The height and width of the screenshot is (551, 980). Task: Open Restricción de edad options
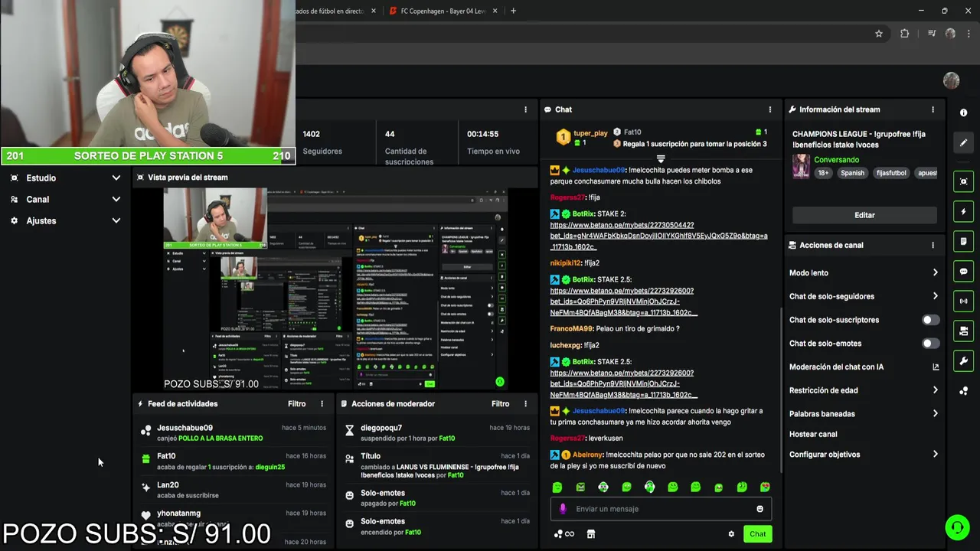click(x=864, y=390)
